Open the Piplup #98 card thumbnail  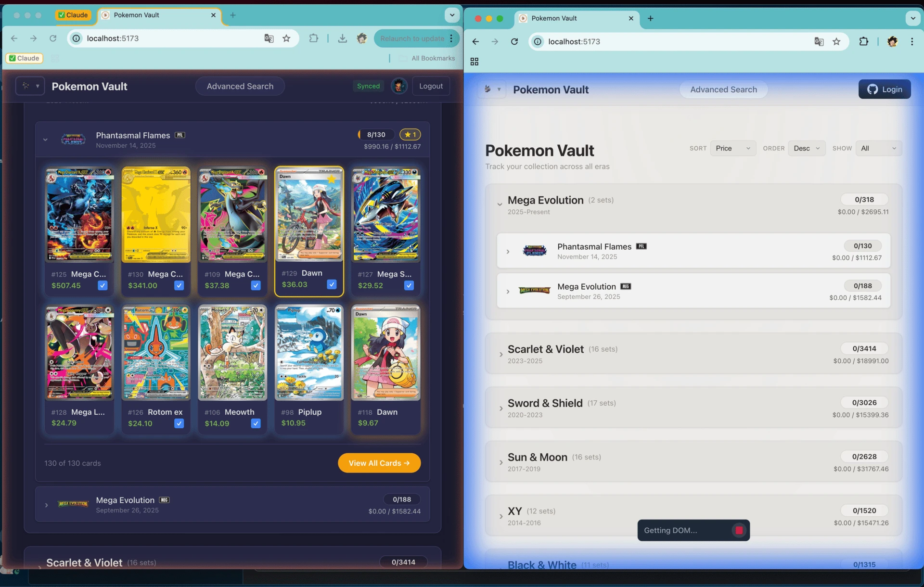[309, 353]
